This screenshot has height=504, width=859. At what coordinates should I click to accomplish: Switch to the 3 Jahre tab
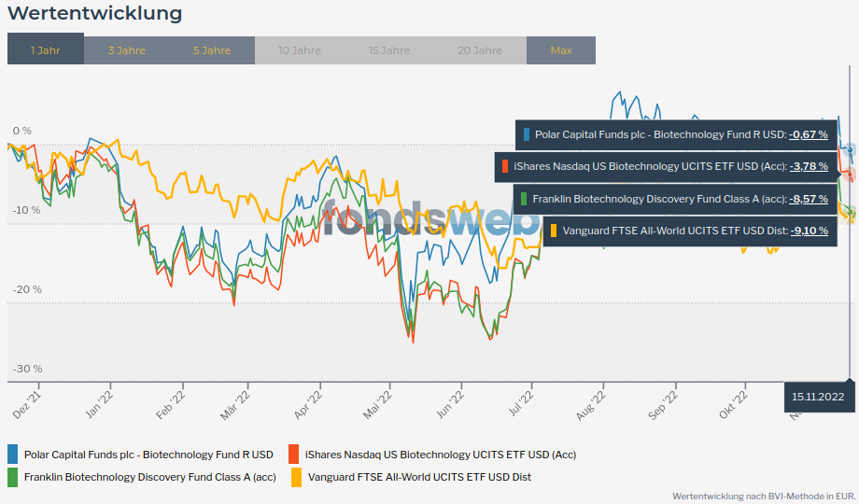[126, 50]
